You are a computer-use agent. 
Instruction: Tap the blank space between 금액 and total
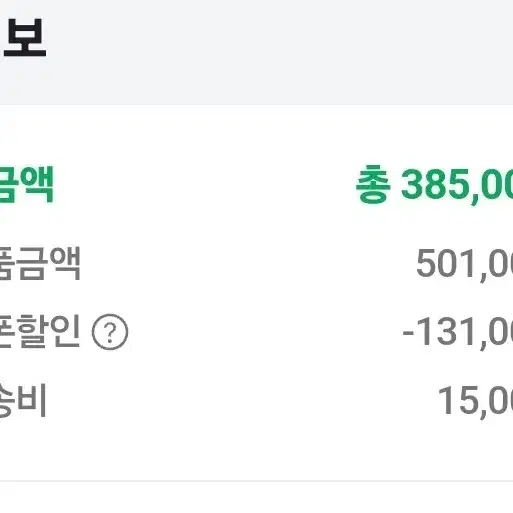(205, 184)
